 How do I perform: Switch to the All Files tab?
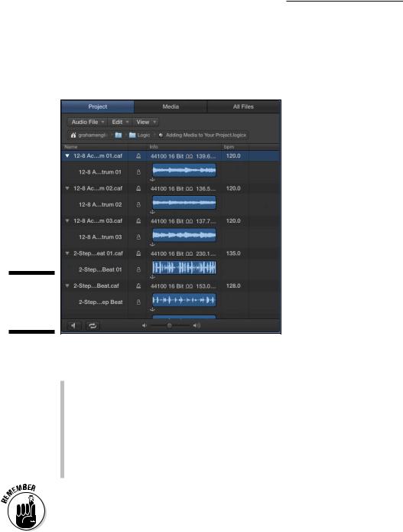tap(243, 106)
